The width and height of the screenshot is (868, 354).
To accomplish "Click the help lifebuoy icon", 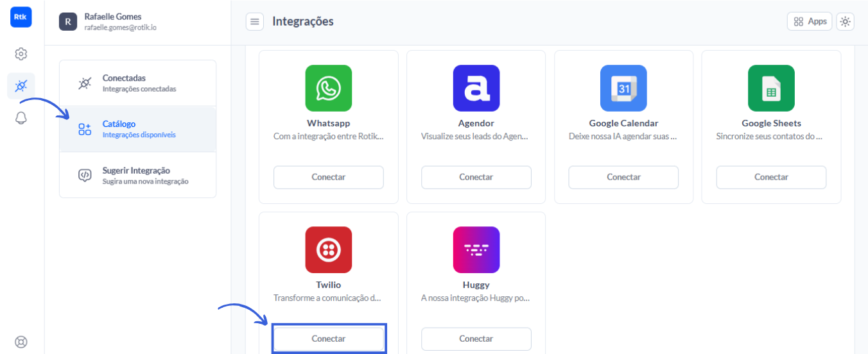I will [21, 342].
